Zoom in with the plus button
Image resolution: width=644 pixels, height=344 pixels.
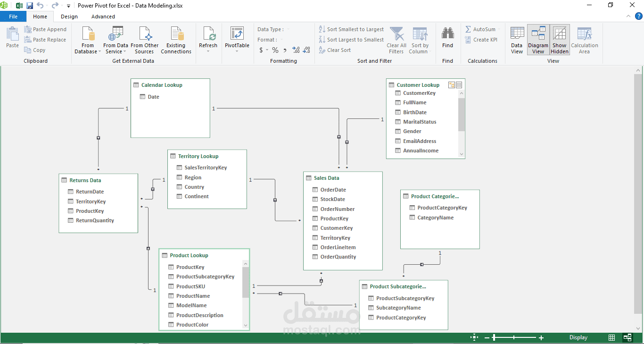point(541,337)
